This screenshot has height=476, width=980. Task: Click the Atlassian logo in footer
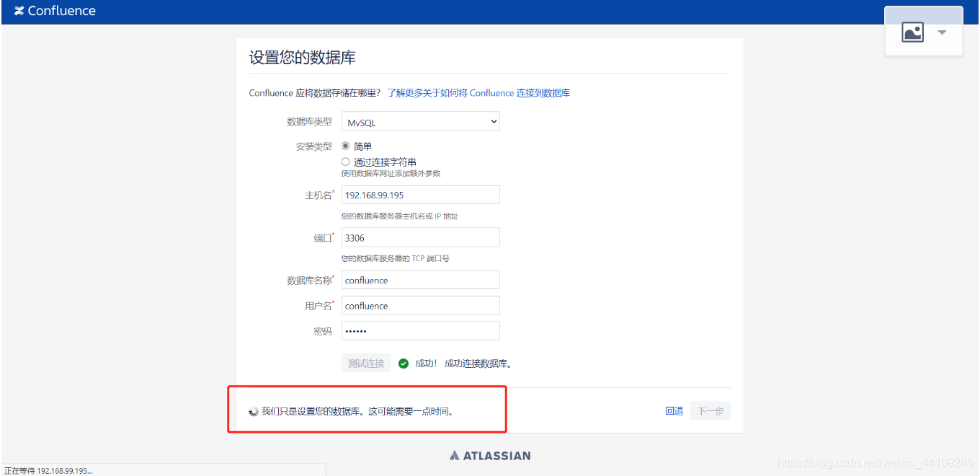tap(490, 456)
